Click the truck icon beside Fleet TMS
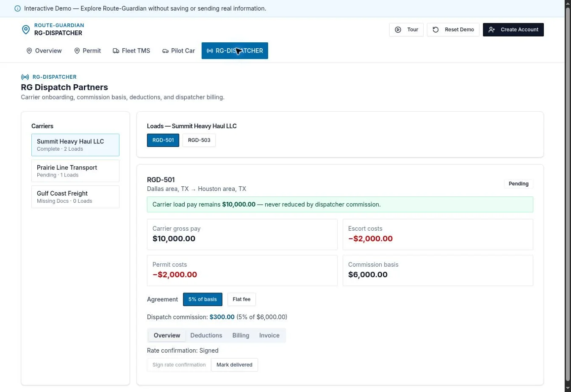The image size is (571, 392). [x=116, y=51]
